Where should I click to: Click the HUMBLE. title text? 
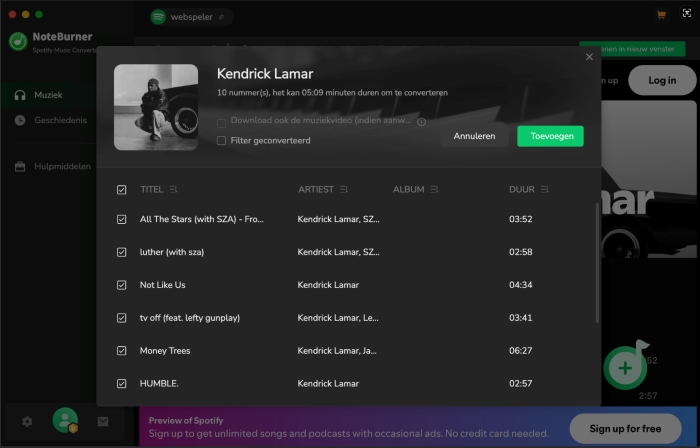tap(159, 384)
